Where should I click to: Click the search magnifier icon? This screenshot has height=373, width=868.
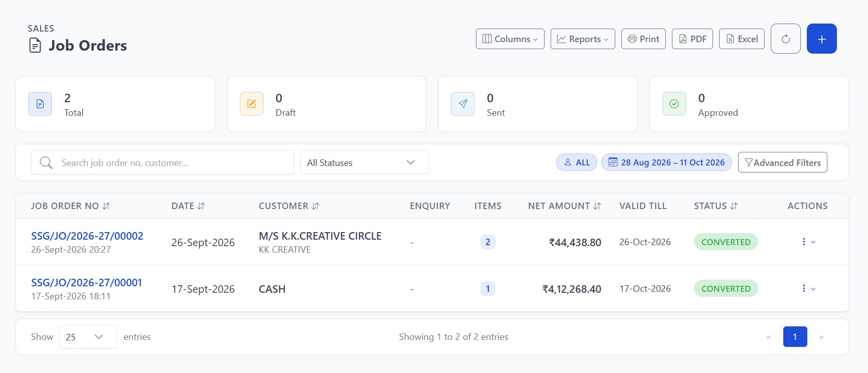46,162
